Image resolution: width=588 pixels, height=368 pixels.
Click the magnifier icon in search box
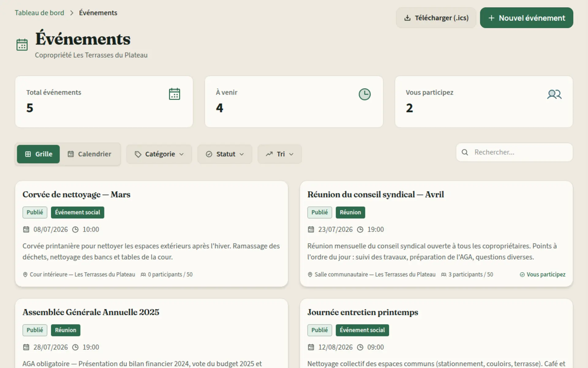coord(465,152)
